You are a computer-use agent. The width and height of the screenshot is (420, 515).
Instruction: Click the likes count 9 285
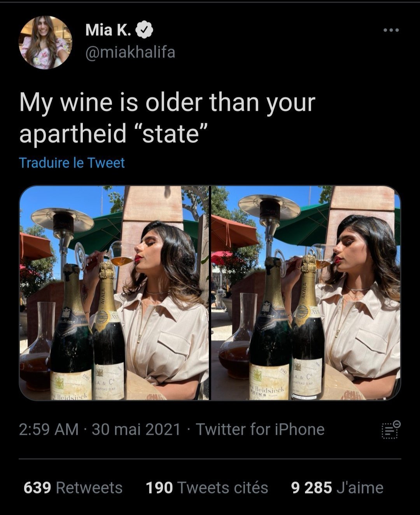click(311, 487)
